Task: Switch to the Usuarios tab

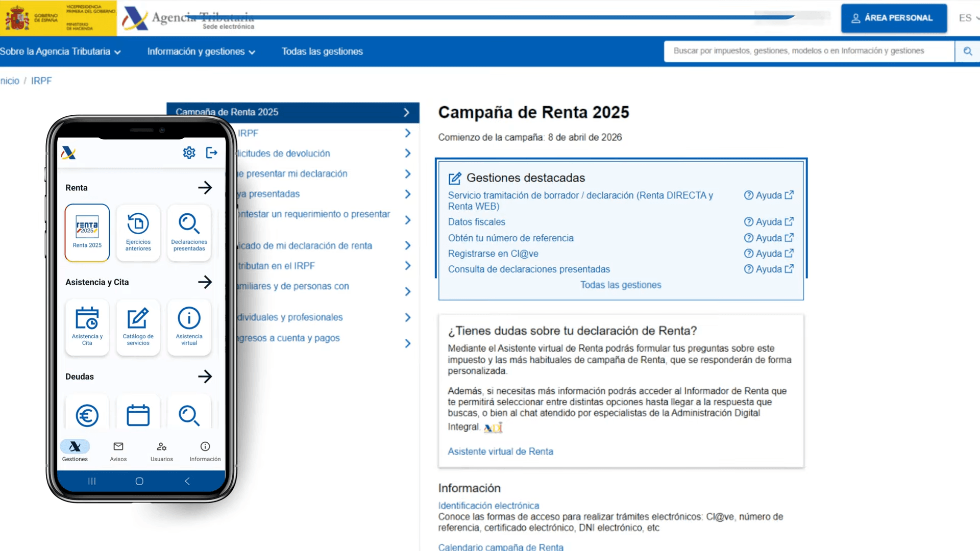Action: pyautogui.click(x=161, y=451)
